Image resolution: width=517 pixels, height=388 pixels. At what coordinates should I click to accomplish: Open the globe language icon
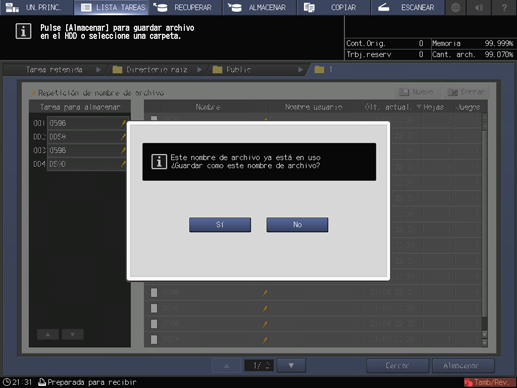(456, 7)
